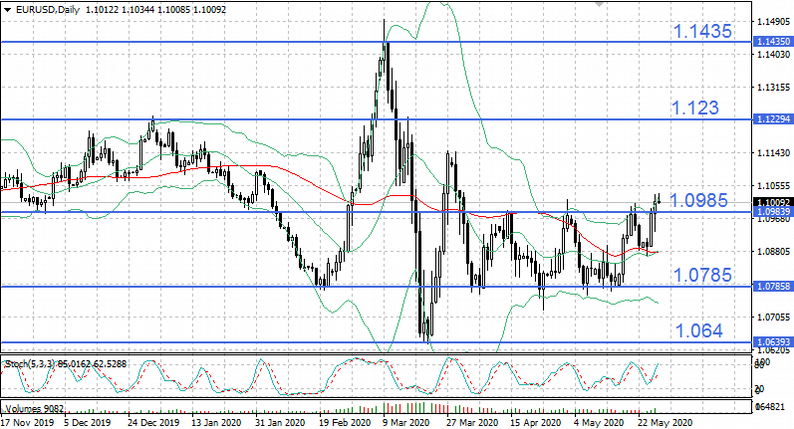Click the 1.07858 price tag on axis
794x429 pixels.
point(772,286)
